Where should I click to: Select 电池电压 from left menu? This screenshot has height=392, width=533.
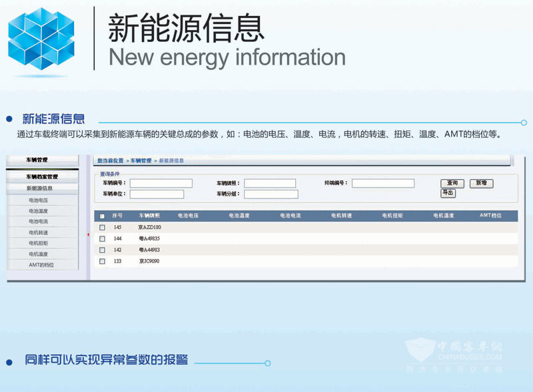(x=38, y=200)
